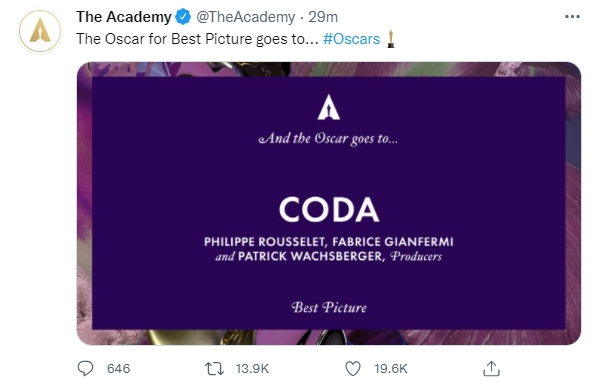Click the 646 replies count
Screen dimensions: 597x386
coord(118,368)
